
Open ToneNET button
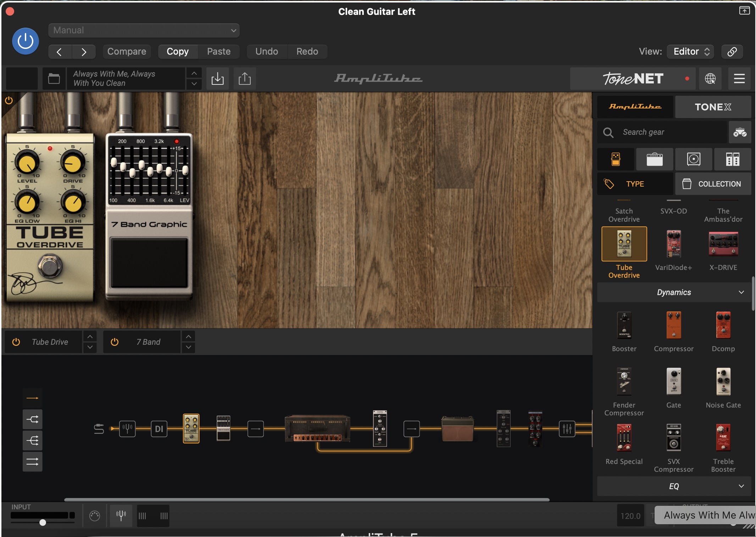pos(633,78)
